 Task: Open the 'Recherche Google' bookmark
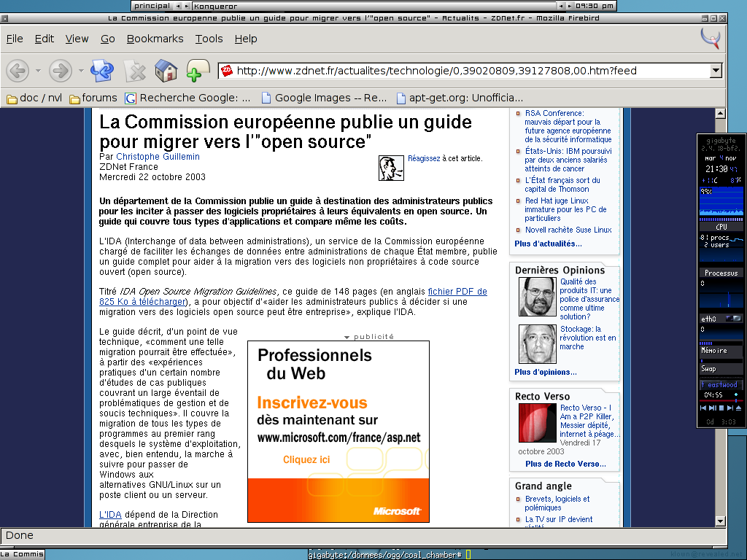[x=187, y=98]
